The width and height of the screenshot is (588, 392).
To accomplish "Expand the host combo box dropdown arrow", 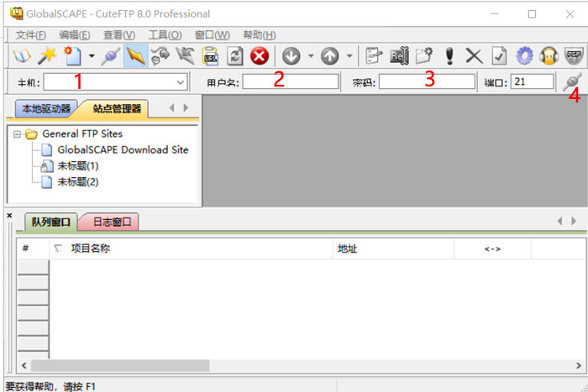I will pos(181,82).
